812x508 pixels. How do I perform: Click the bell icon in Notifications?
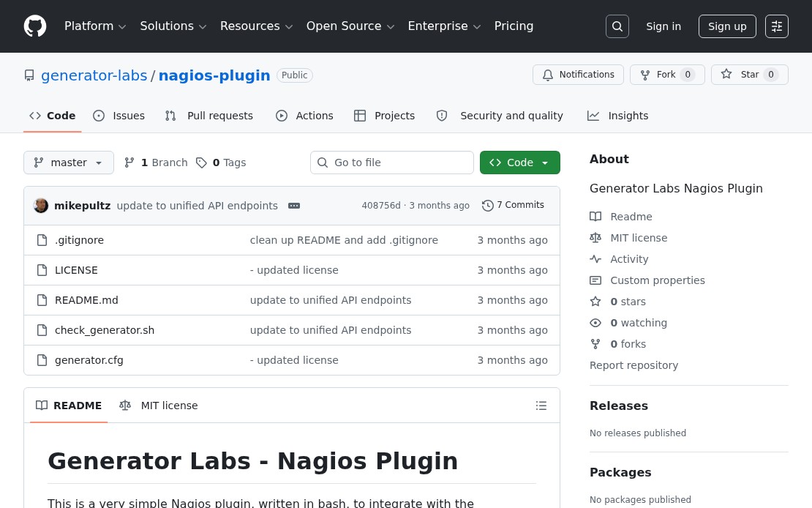coord(548,75)
